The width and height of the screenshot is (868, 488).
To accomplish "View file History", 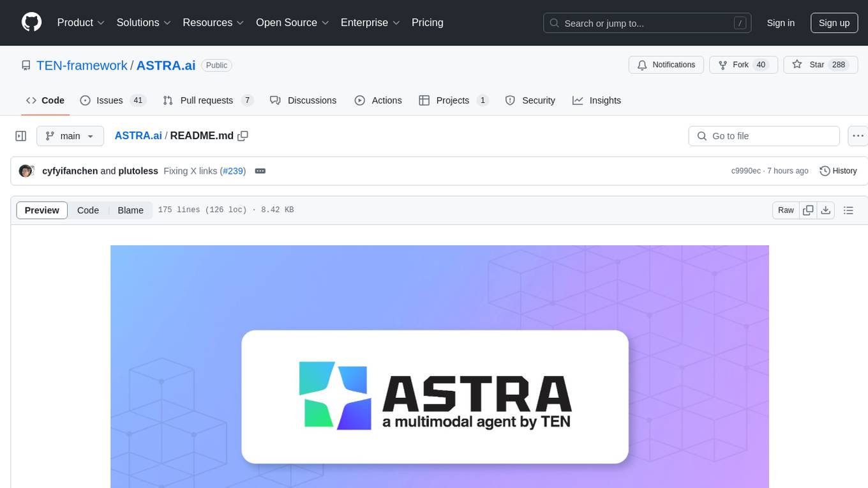I will pyautogui.click(x=838, y=171).
